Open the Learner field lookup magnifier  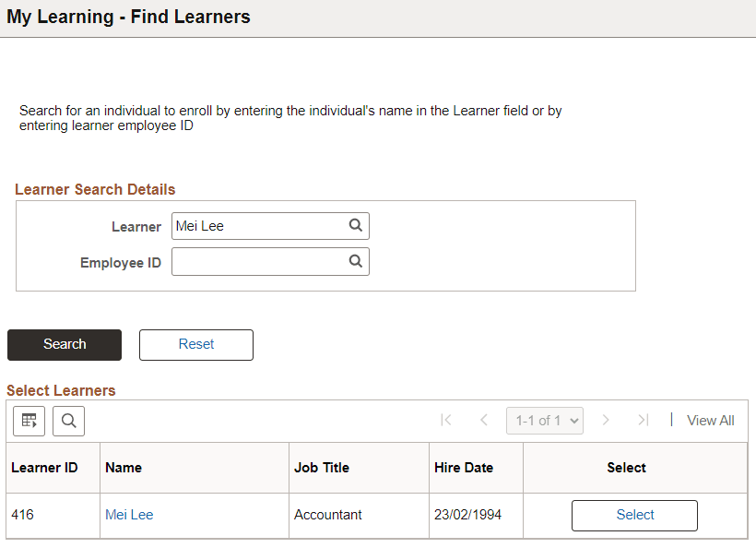click(356, 225)
